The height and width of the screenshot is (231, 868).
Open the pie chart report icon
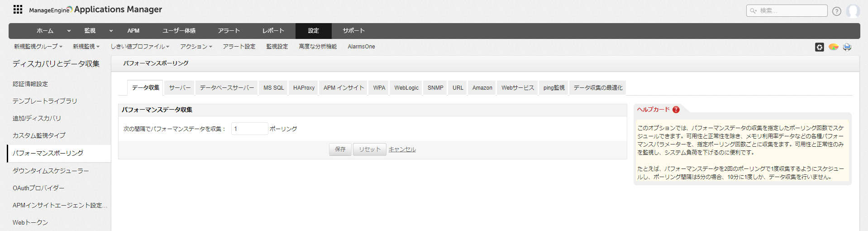pyautogui.click(x=833, y=47)
